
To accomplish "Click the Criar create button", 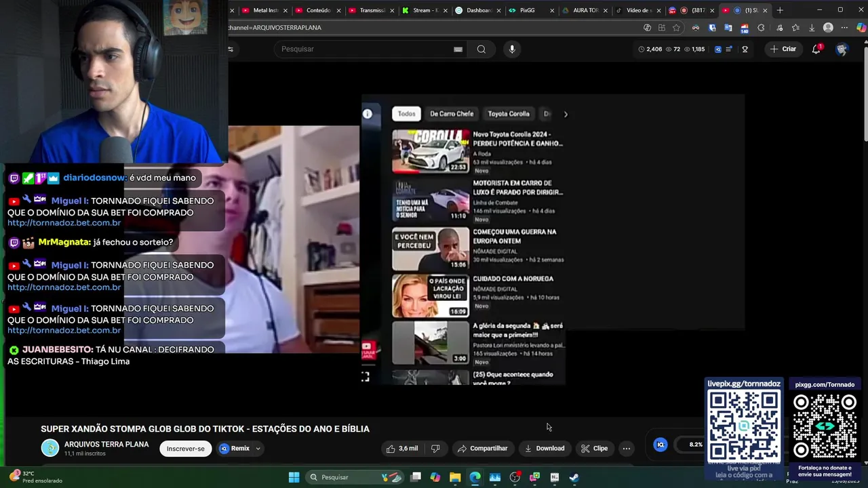I will 783,49.
